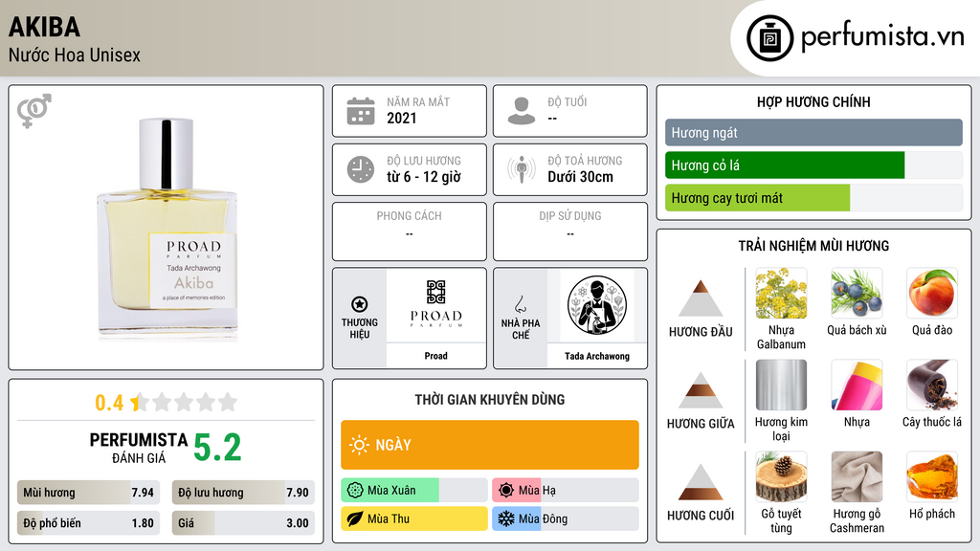This screenshot has height=551, width=980.
Task: Click the Mùa Hạ season bar
Action: [x=566, y=491]
